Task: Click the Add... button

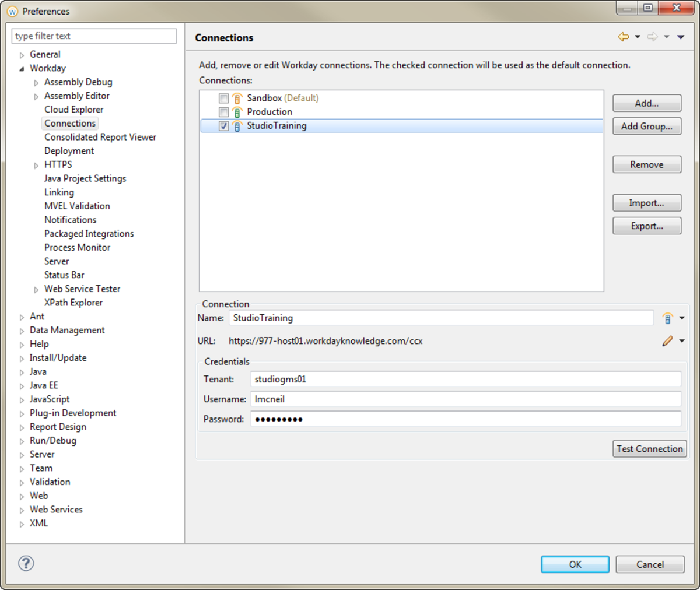Action: tap(647, 103)
